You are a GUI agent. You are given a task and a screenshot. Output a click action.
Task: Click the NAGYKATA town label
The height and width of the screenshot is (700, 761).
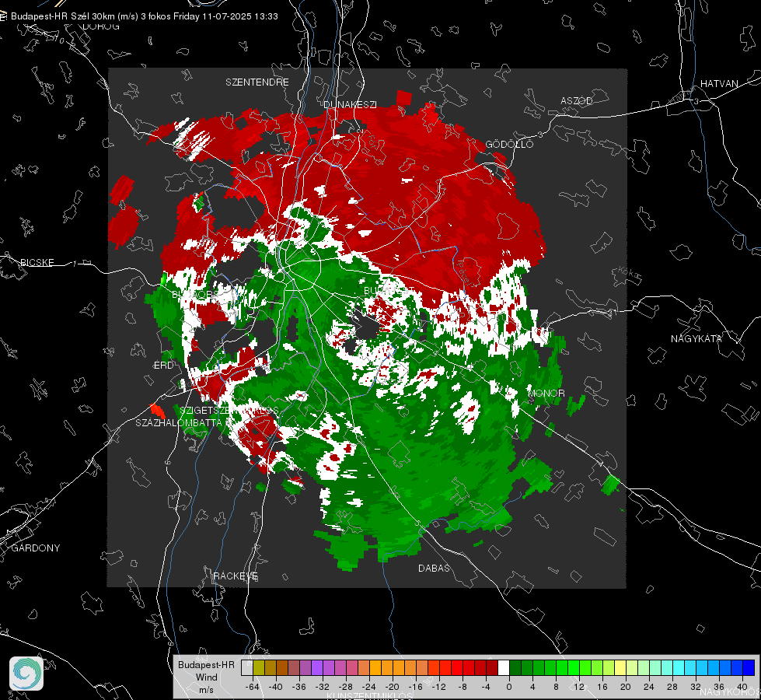(696, 339)
